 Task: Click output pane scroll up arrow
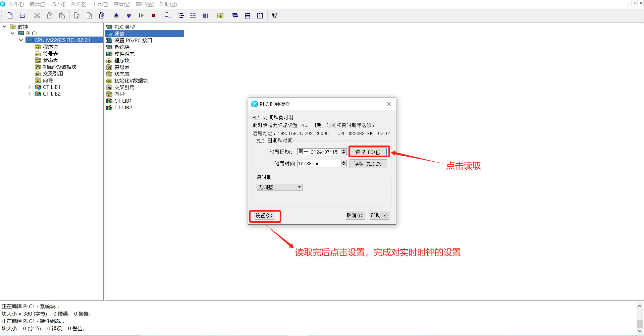640,306
